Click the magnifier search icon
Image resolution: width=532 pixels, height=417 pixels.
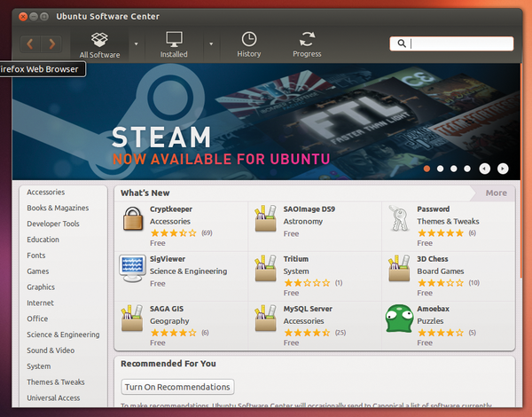pyautogui.click(x=402, y=43)
